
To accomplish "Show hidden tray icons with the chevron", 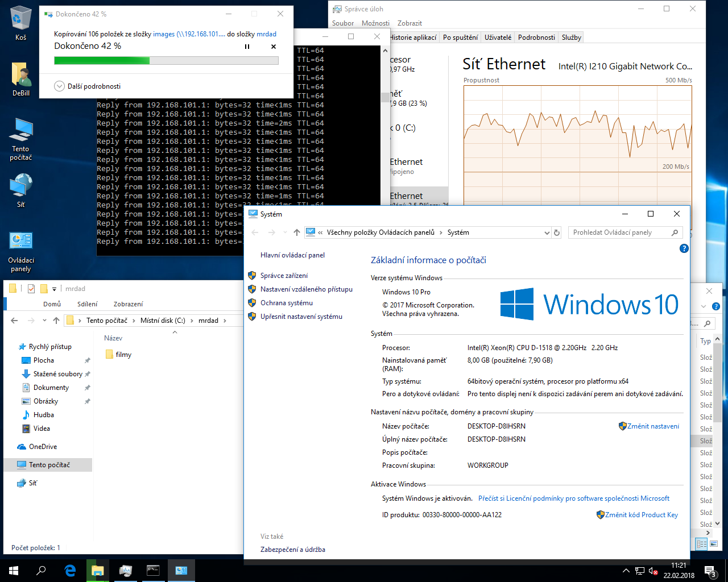I will (626, 571).
